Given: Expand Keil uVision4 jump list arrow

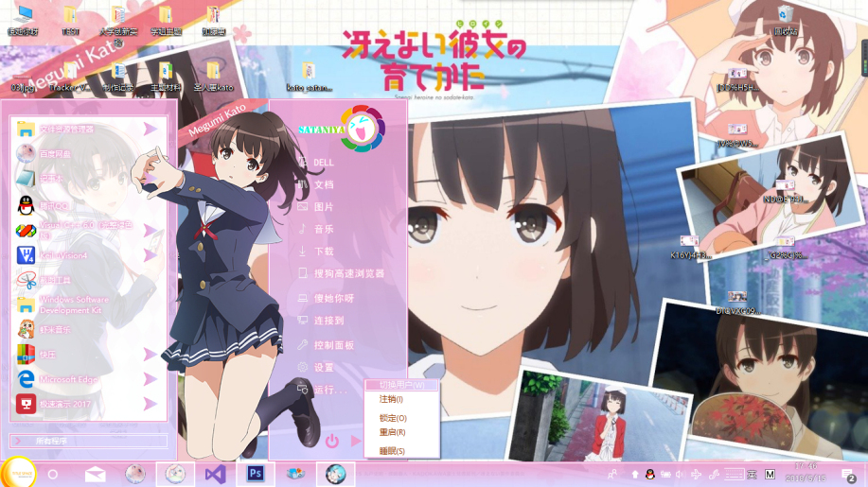Looking at the screenshot, I should (150, 255).
